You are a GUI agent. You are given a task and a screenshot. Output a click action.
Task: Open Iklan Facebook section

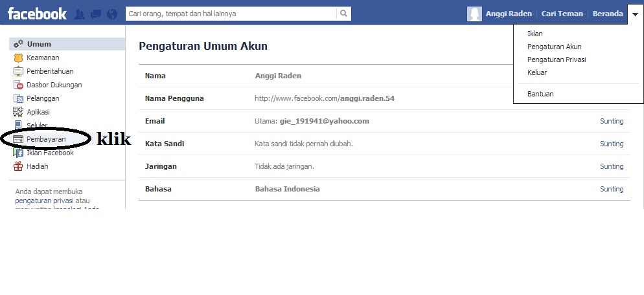click(x=50, y=153)
